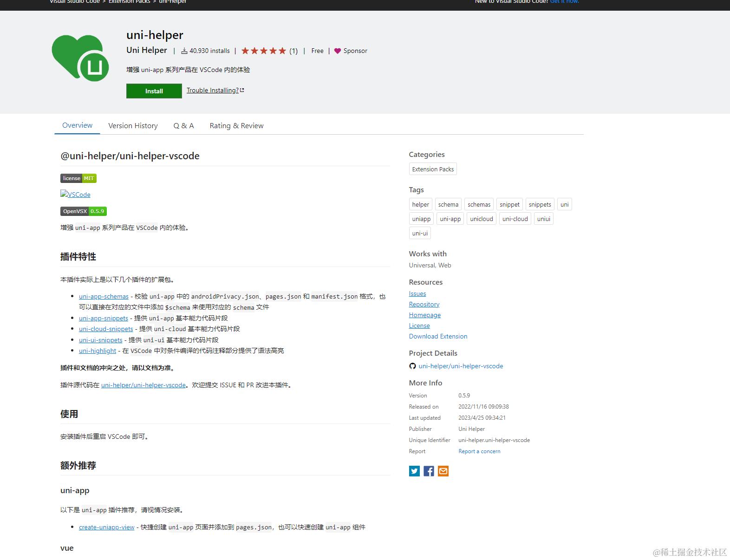Open the uni-app-schemas link

(x=104, y=296)
